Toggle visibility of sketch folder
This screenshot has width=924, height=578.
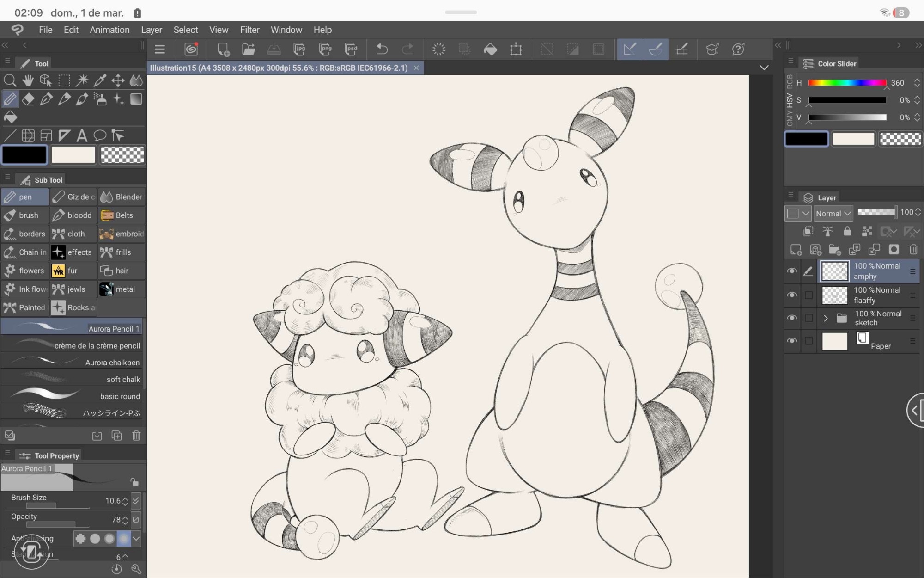[x=792, y=318]
